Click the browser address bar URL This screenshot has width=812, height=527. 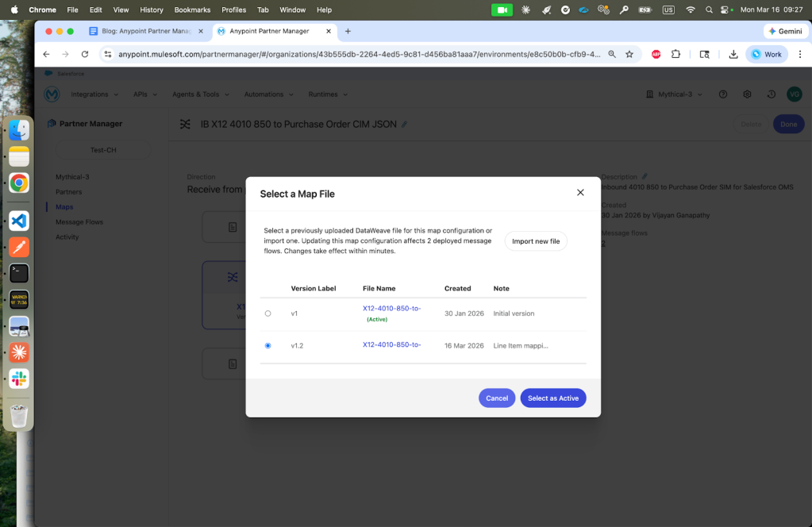pyautogui.click(x=357, y=54)
